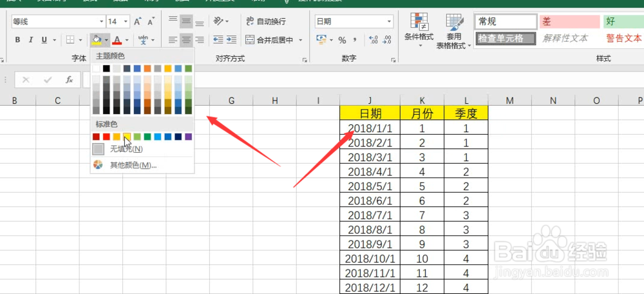644x294 pixels.
Task: Open the font name 等线 dropdown
Action: tap(102, 21)
